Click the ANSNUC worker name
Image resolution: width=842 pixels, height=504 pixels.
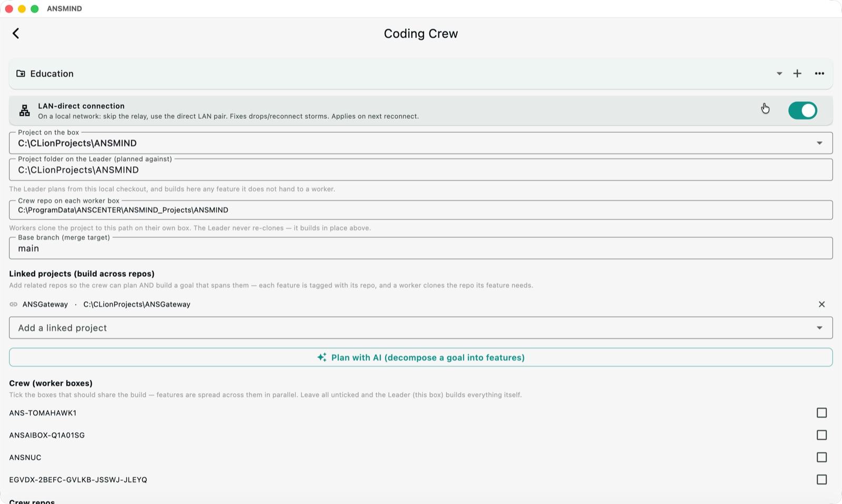[25, 457]
